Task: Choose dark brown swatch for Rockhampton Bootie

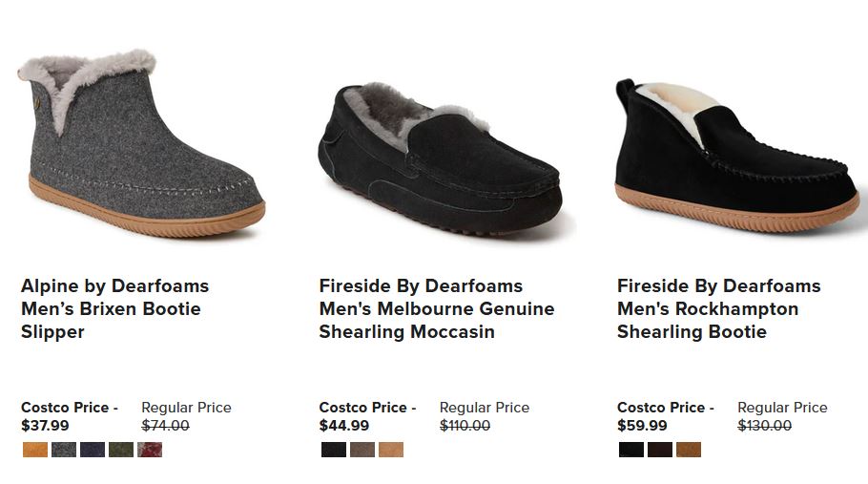Action: pos(660,450)
